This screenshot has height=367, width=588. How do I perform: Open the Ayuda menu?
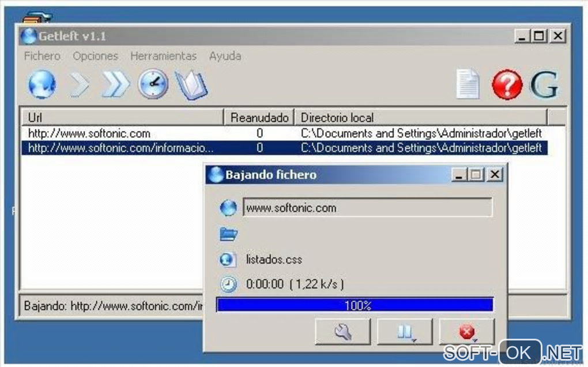point(225,56)
